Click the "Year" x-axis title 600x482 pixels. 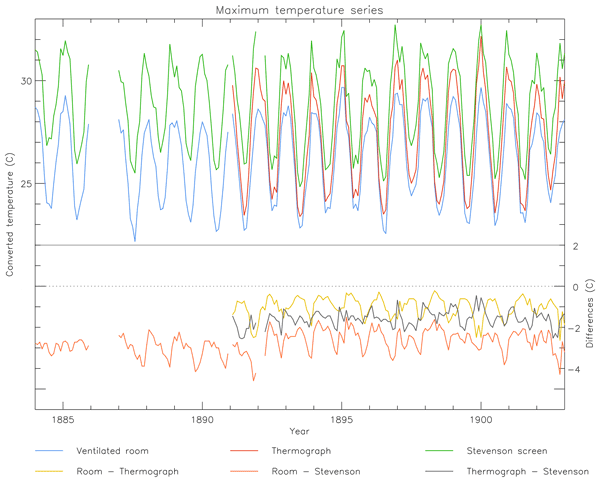coord(299,431)
